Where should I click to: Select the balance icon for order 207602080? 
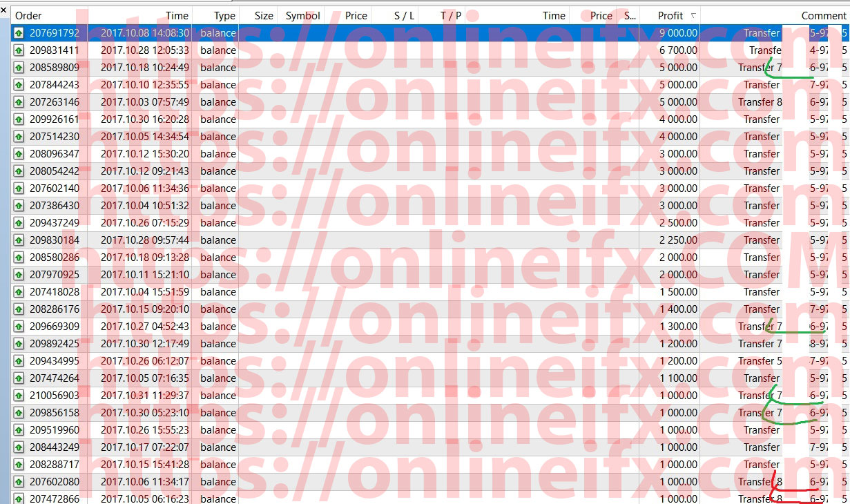tap(19, 482)
